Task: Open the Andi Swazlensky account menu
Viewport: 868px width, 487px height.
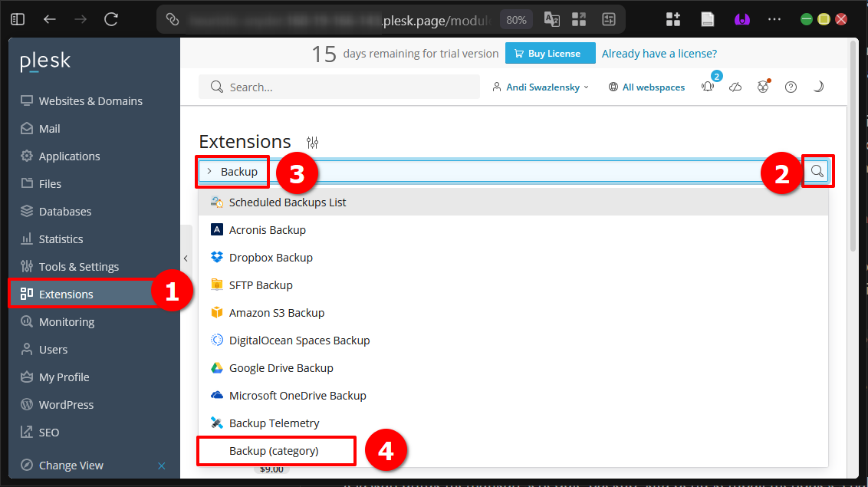Action: click(x=541, y=87)
